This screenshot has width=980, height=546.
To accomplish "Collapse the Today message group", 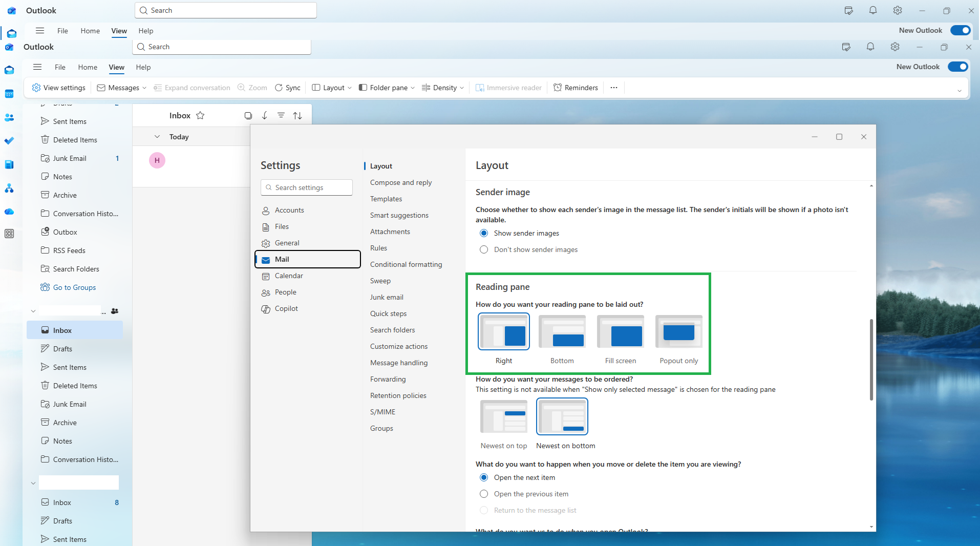I will (157, 137).
